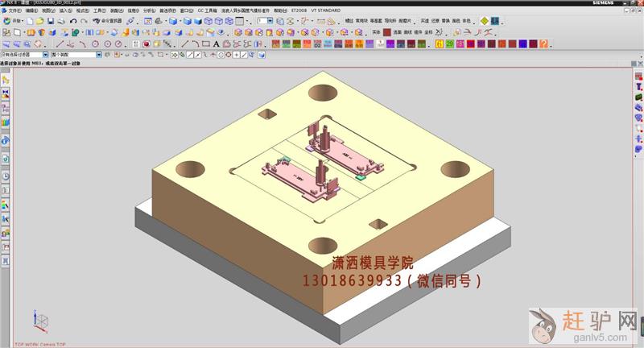The image size is (644, 348).
Task: Open the 文件 (File) menu
Action: (x=9, y=11)
